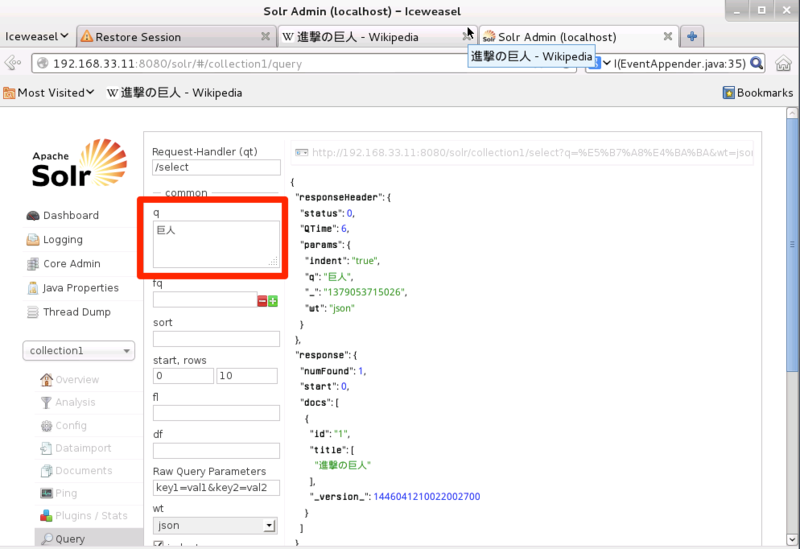Click the Config gear icon
The image size is (800, 549).
[46, 426]
